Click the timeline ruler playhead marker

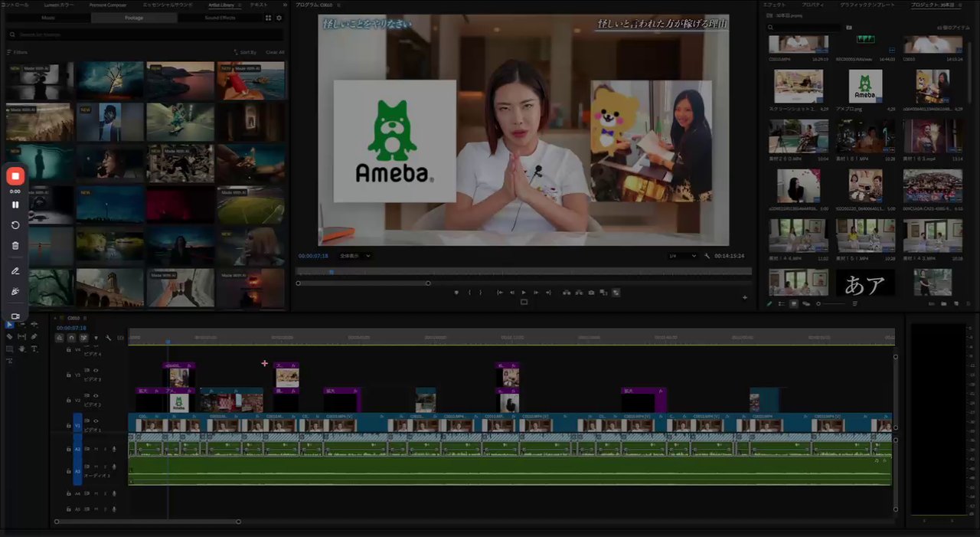168,341
